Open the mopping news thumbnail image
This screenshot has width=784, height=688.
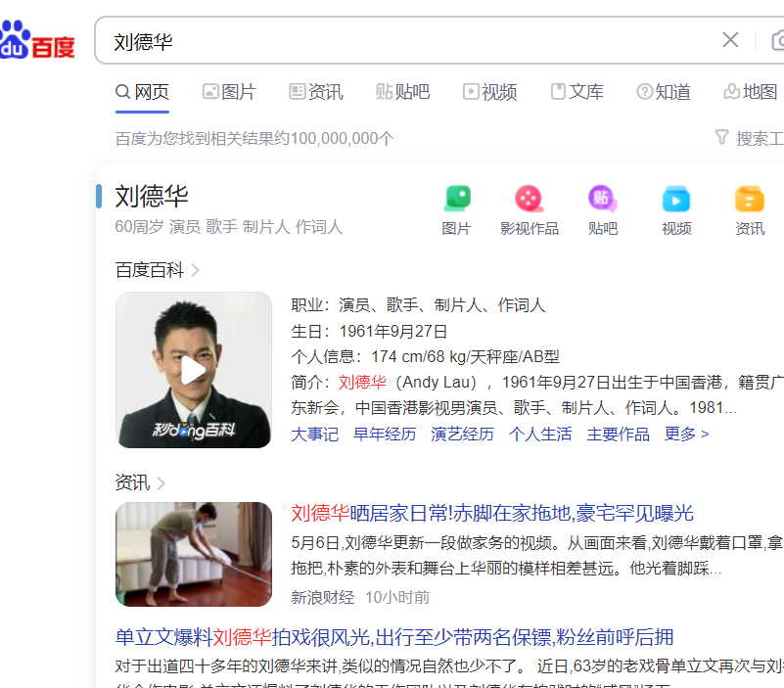(x=194, y=554)
